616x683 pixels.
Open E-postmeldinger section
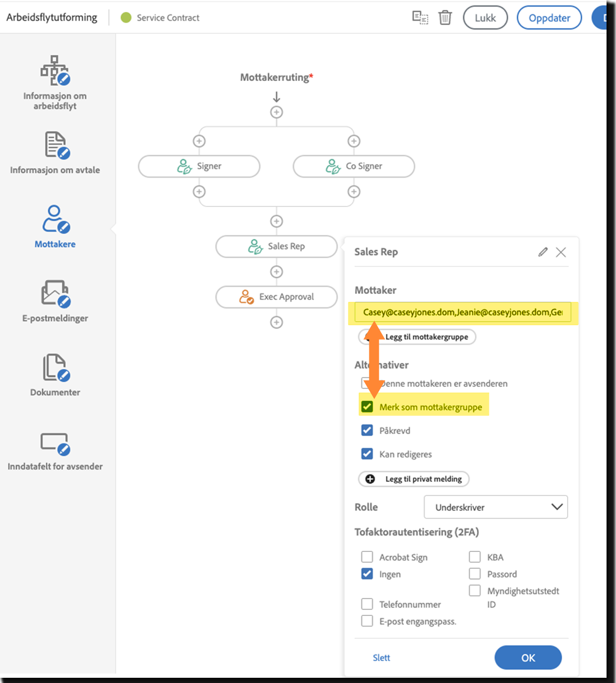pos(55,301)
